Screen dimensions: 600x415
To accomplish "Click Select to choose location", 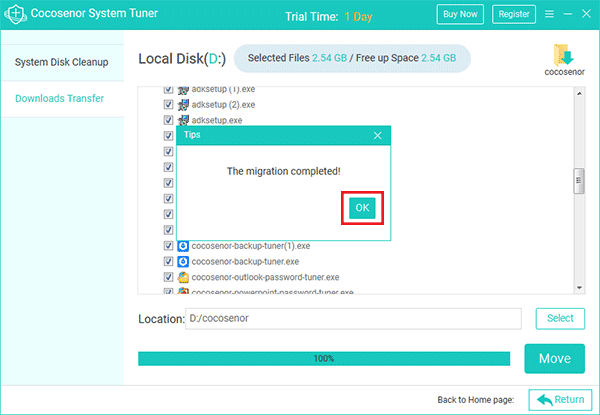I will [x=560, y=318].
